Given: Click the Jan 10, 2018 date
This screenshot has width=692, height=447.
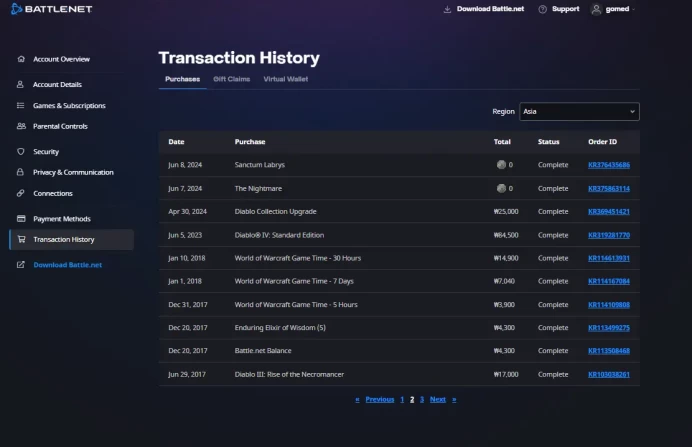Looking at the screenshot, I should click(187, 258).
